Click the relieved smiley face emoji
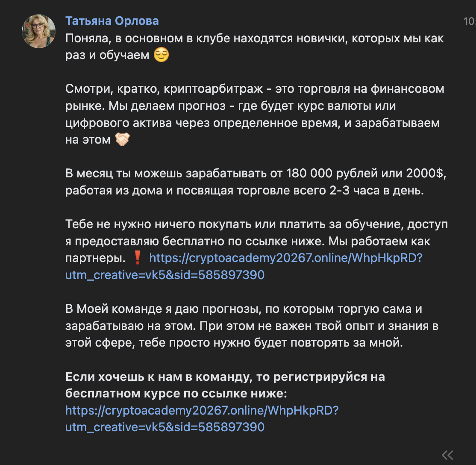This screenshot has height=465, width=476. pos(161,56)
